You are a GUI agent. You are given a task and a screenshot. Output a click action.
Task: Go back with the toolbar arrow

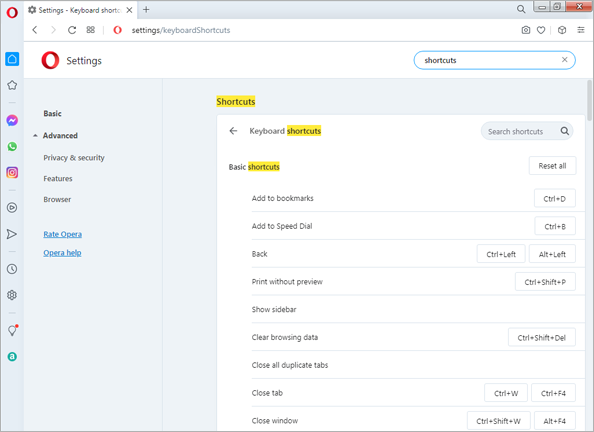tap(35, 30)
